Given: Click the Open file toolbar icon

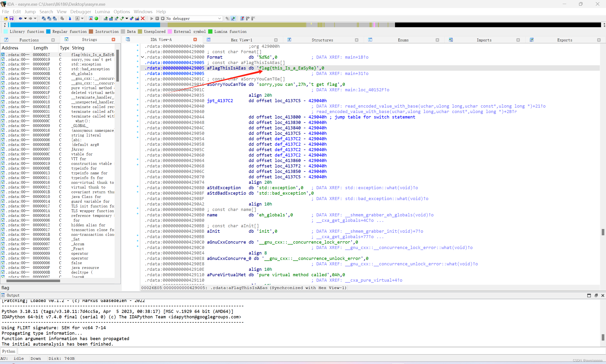Looking at the screenshot, I should 6,18.
